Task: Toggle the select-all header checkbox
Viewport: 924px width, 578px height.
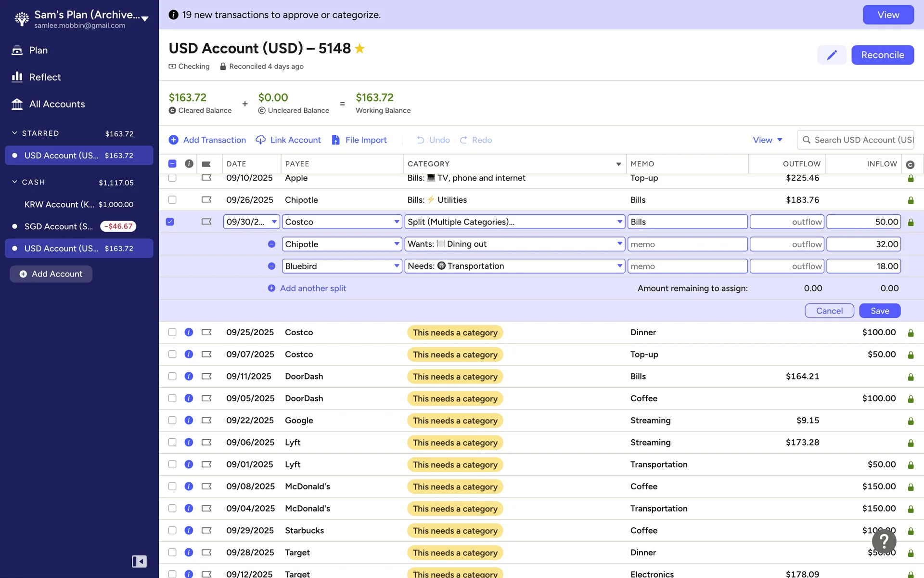Action: tap(172, 164)
